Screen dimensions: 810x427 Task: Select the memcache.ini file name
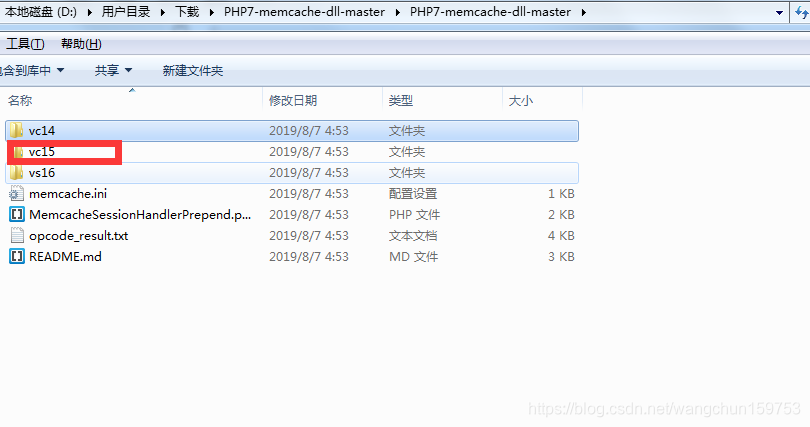point(68,194)
